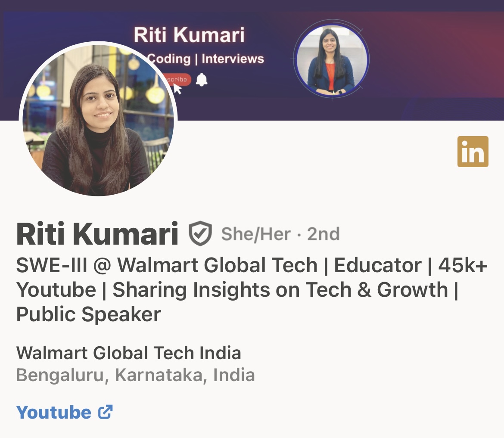Click the mouse cursor graphic in banner
504x438 pixels.
(x=178, y=89)
